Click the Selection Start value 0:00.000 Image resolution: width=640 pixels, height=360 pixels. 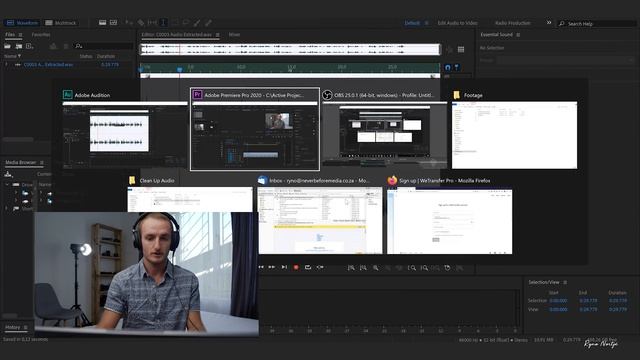pyautogui.click(x=558, y=300)
